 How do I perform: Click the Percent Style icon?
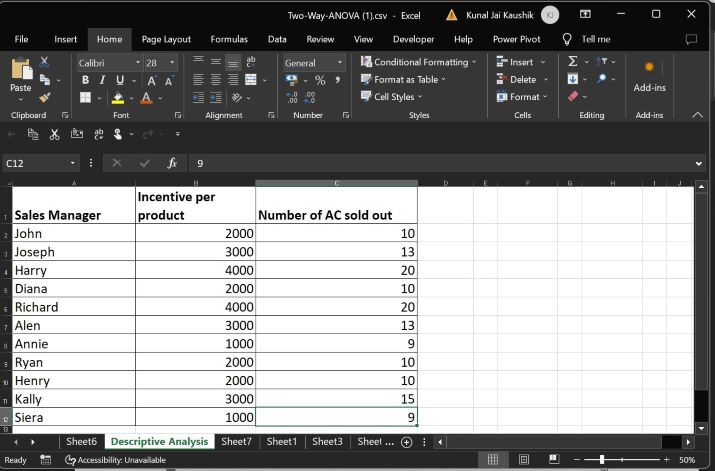320,80
